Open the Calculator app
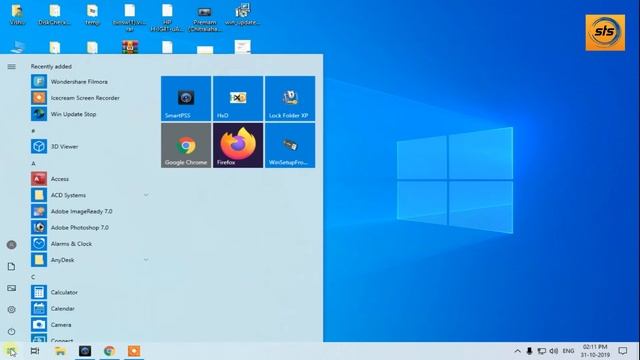This screenshot has height=360, width=640. coord(90,292)
